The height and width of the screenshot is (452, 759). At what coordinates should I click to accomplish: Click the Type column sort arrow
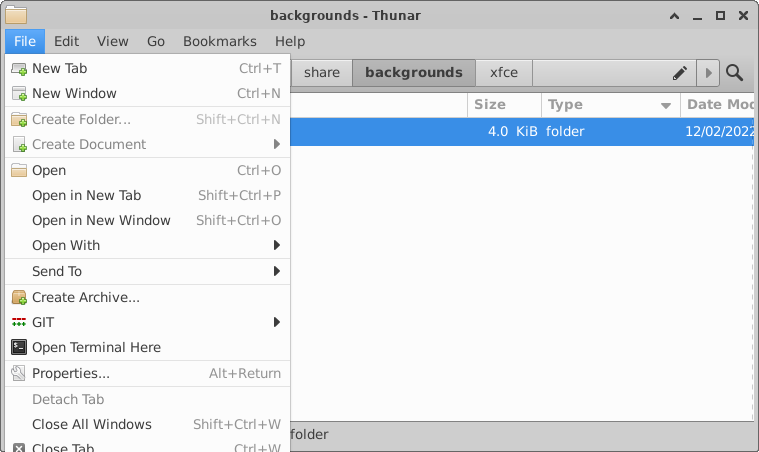pos(666,105)
